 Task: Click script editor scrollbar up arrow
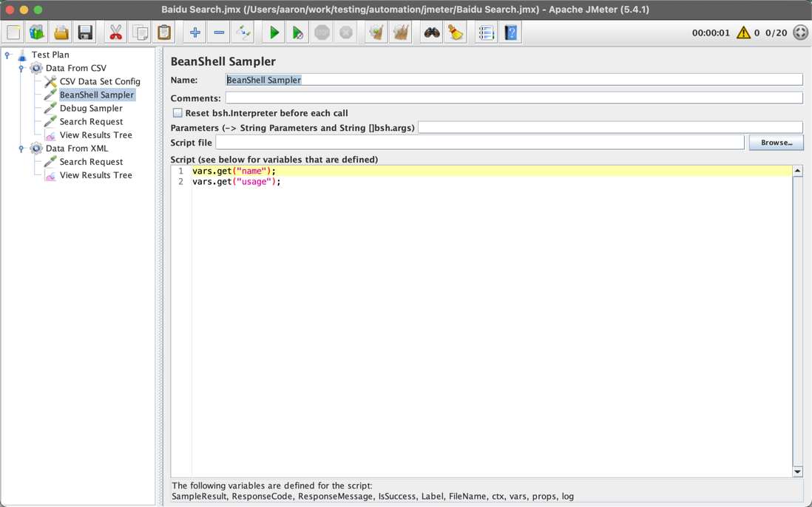tap(797, 171)
